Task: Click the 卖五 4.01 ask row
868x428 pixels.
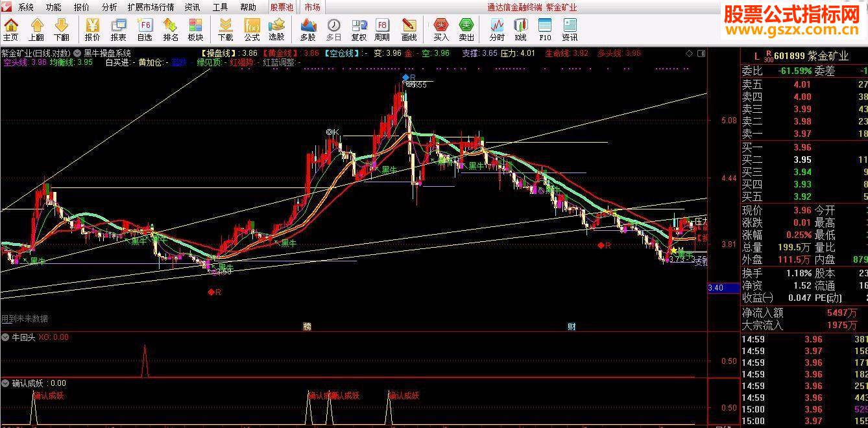Action: click(804, 84)
